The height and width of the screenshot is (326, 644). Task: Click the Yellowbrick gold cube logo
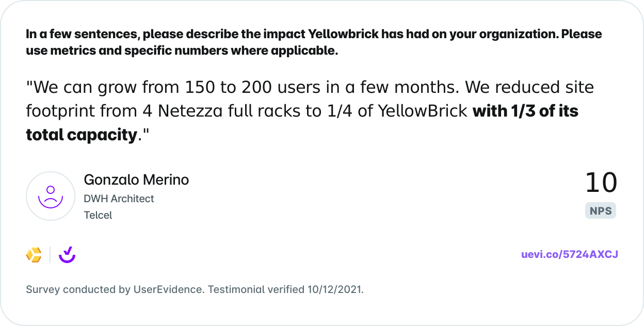coord(34,255)
